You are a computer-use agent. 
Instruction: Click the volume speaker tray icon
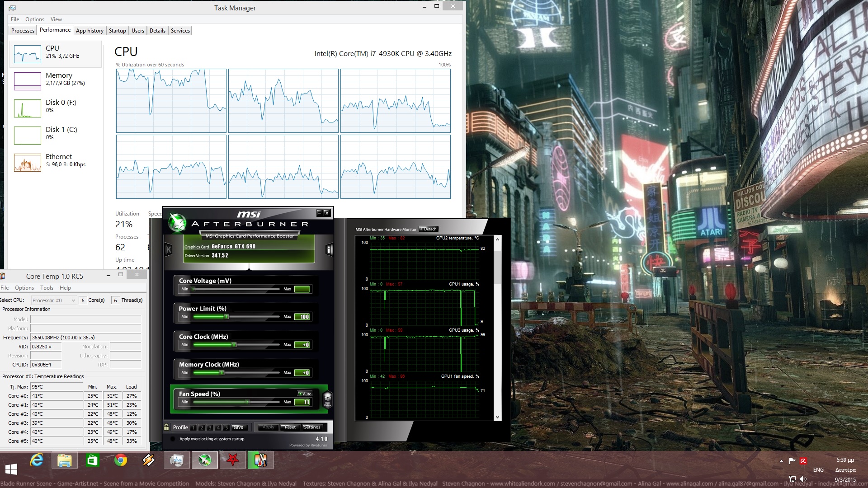pos(803,479)
